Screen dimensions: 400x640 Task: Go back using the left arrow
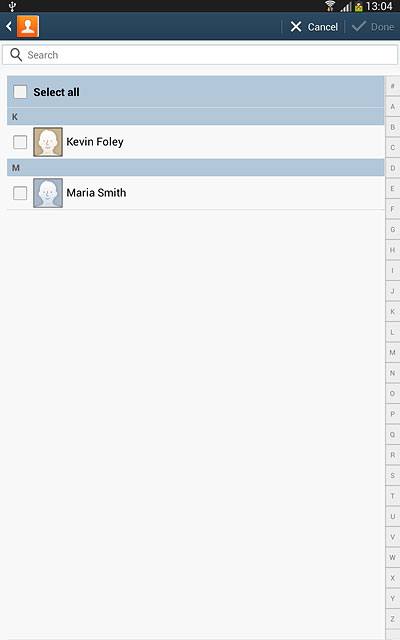pyautogui.click(x=9, y=27)
